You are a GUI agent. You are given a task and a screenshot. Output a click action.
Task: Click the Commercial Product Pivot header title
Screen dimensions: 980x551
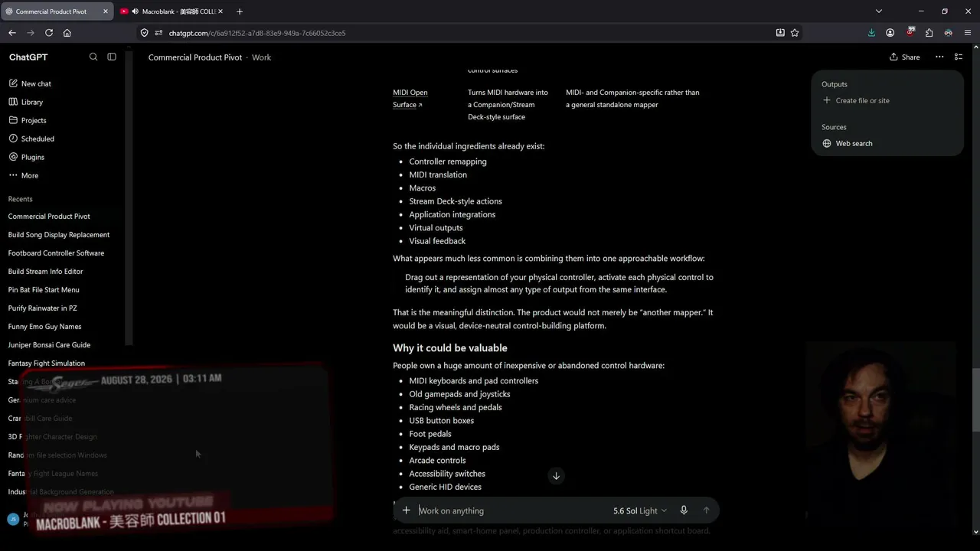pyautogui.click(x=195, y=57)
